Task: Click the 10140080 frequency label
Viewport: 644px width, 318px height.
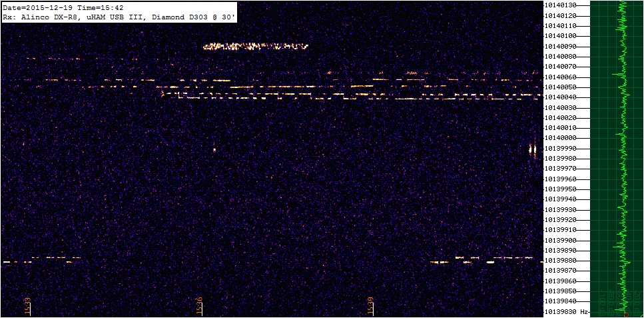Action: coord(561,57)
